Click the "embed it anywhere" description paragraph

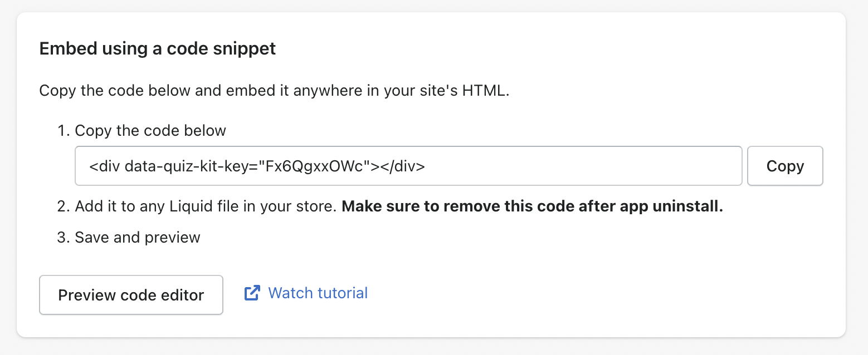pyautogui.click(x=274, y=91)
